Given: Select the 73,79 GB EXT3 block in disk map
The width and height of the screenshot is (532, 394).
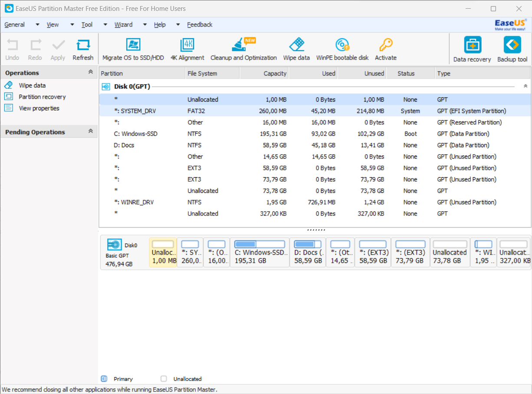Looking at the screenshot, I should tap(410, 252).
